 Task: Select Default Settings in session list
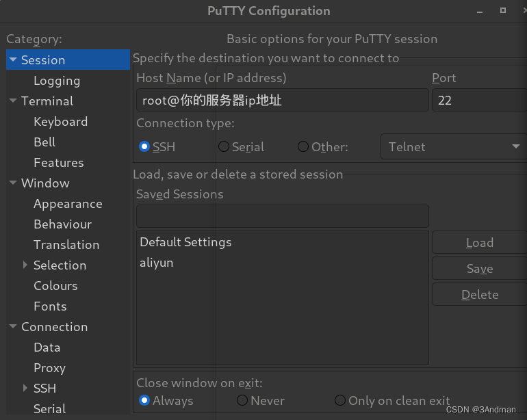pos(282,242)
